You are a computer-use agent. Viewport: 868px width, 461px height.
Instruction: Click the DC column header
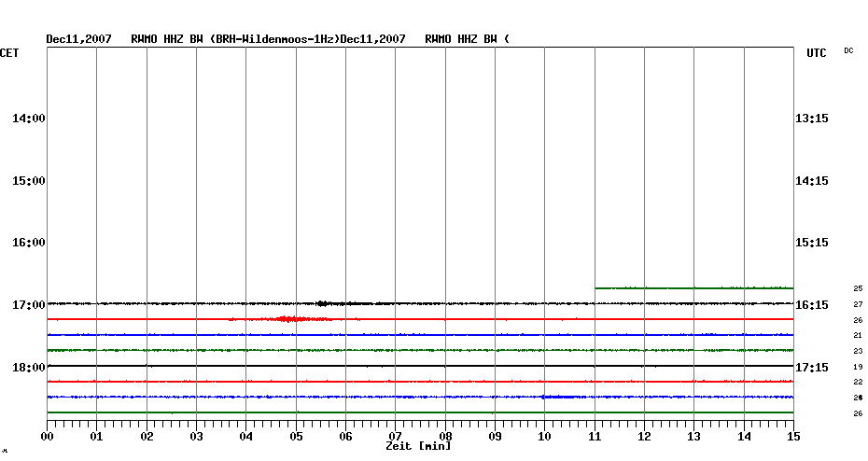[848, 50]
